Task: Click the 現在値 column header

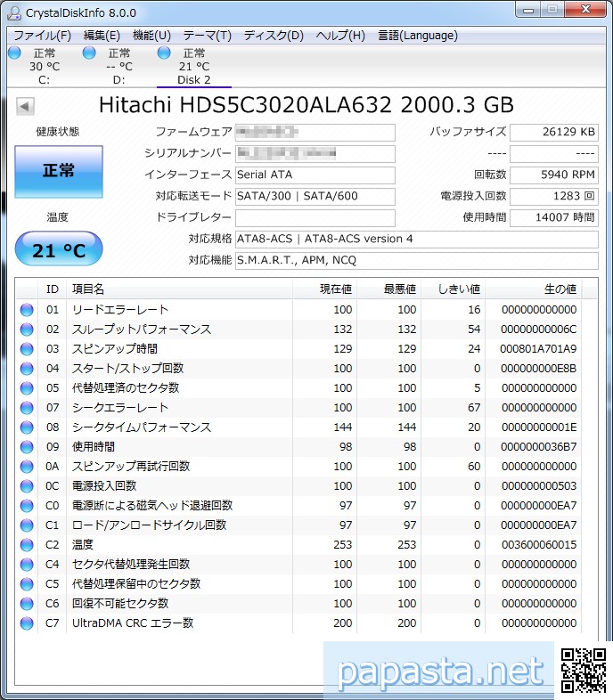Action: pyautogui.click(x=336, y=289)
